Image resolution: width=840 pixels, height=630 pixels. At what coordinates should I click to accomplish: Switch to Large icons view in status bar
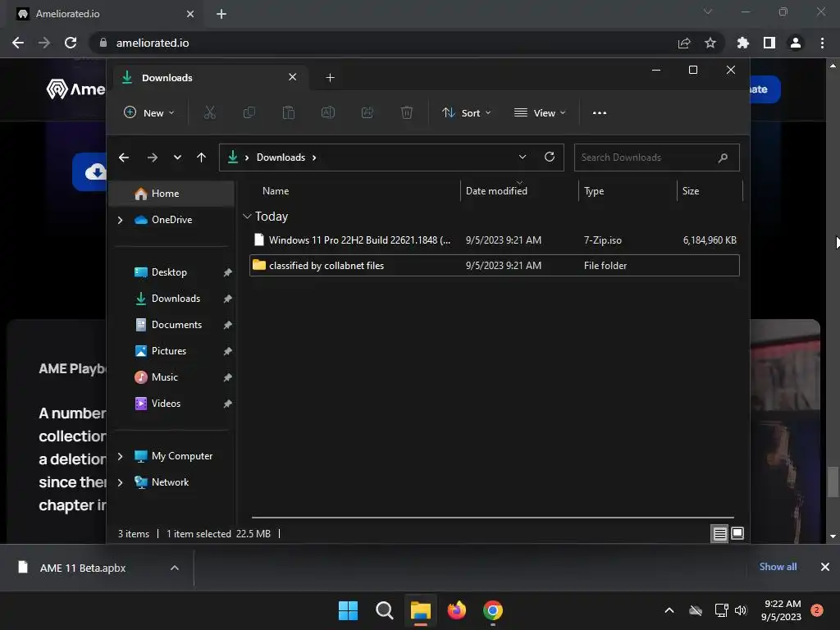pos(737,533)
